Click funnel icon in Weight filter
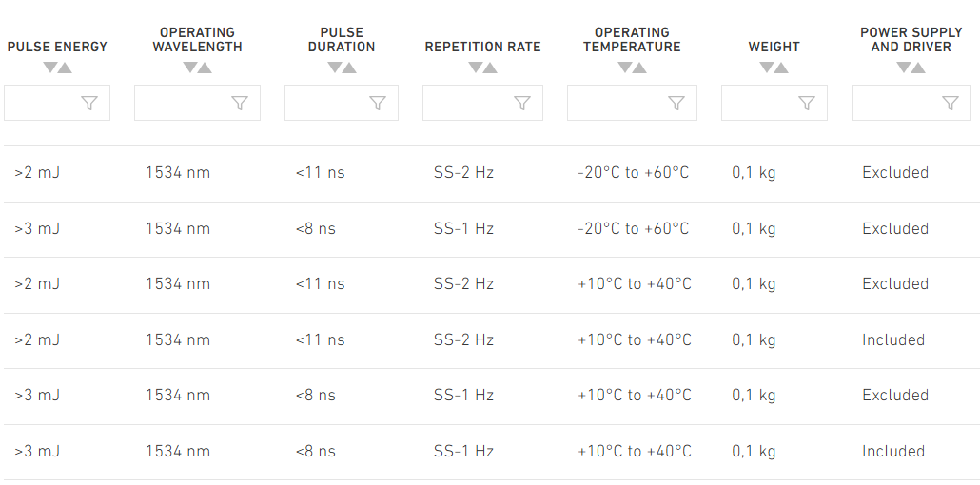980x485 pixels. coord(807,103)
